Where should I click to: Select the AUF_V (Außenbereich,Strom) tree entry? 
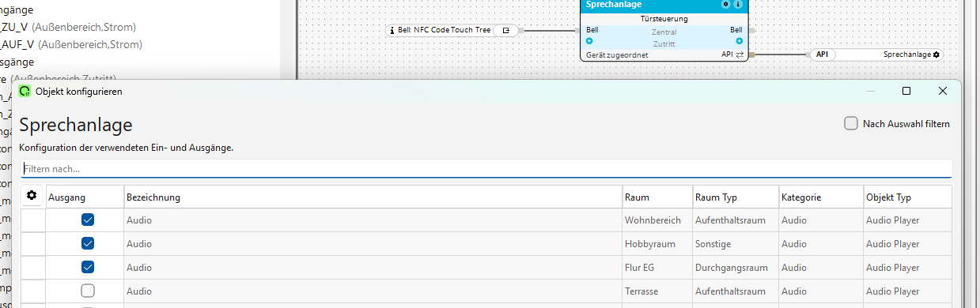coord(71,44)
